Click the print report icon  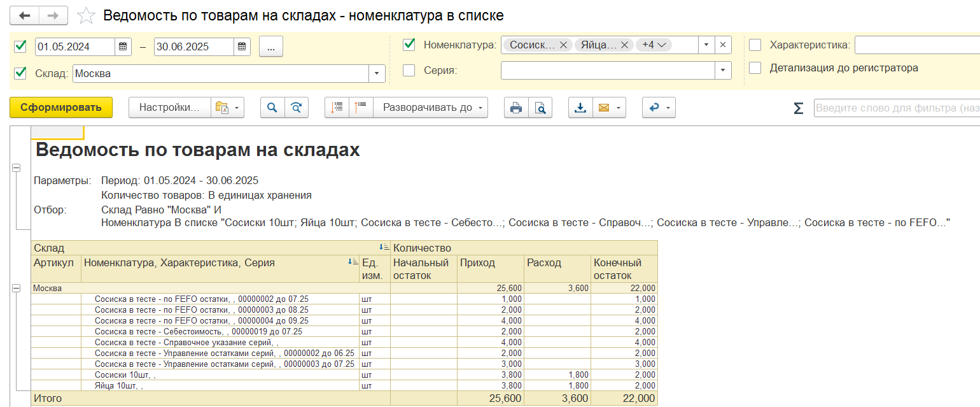coord(516,108)
